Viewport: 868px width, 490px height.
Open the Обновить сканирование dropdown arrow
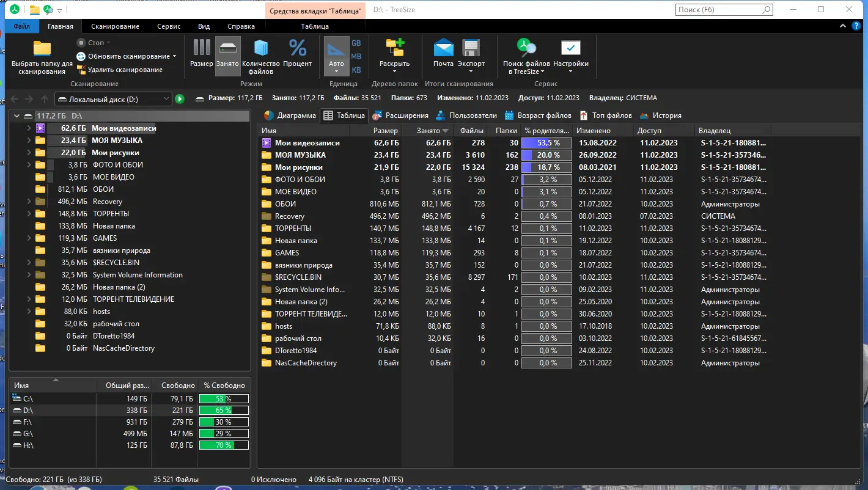pos(174,56)
